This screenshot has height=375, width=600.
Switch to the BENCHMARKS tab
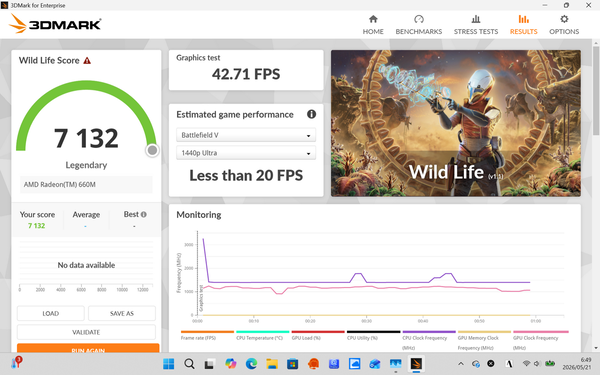coord(419,25)
